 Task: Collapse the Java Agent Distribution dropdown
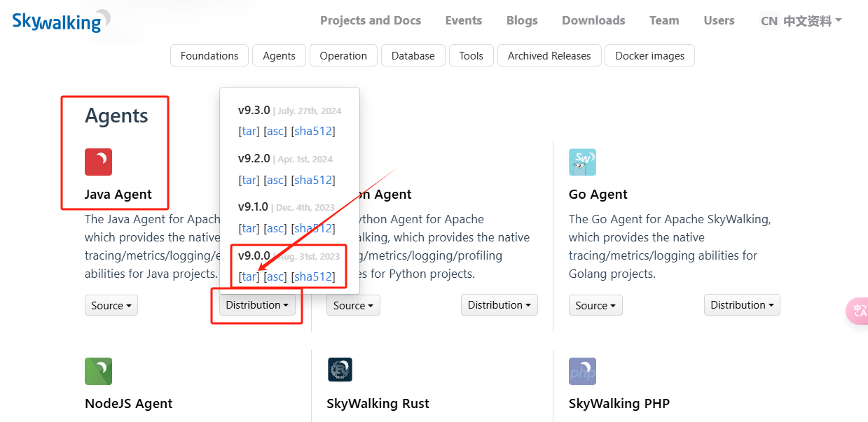click(257, 304)
